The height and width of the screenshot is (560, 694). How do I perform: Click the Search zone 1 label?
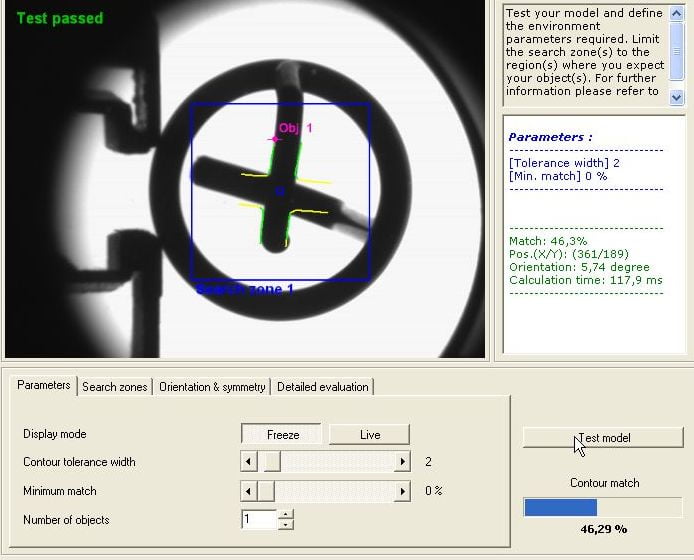pos(244,289)
